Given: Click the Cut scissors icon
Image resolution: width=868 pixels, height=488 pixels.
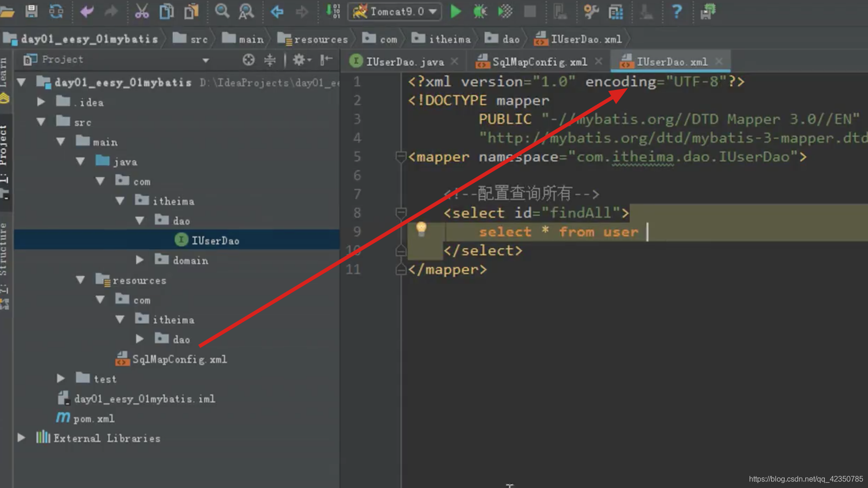Looking at the screenshot, I should 141,11.
